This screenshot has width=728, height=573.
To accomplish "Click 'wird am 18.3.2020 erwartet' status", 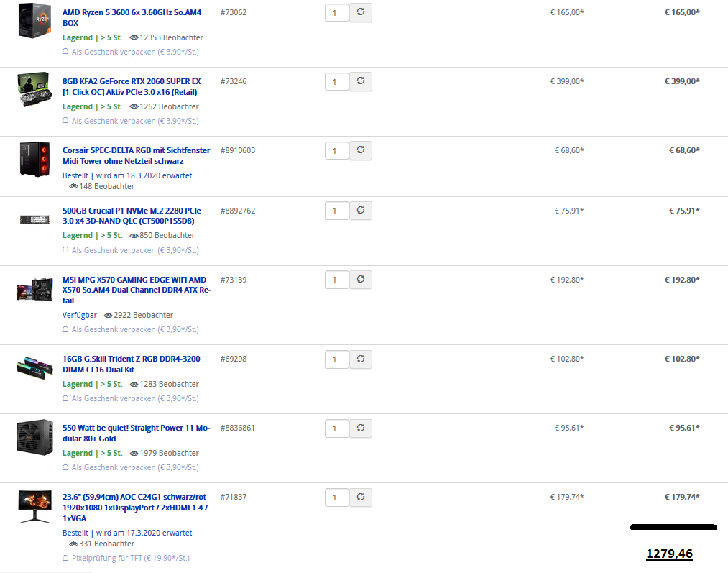I will [144, 176].
